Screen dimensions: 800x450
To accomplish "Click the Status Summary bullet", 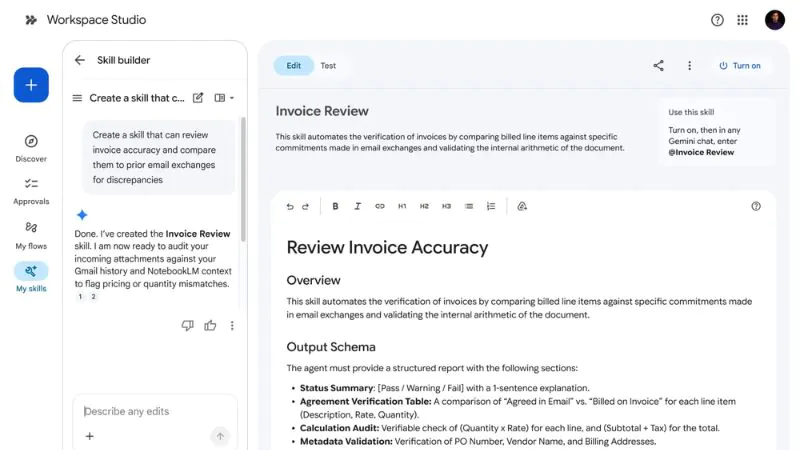I will (x=444, y=388).
